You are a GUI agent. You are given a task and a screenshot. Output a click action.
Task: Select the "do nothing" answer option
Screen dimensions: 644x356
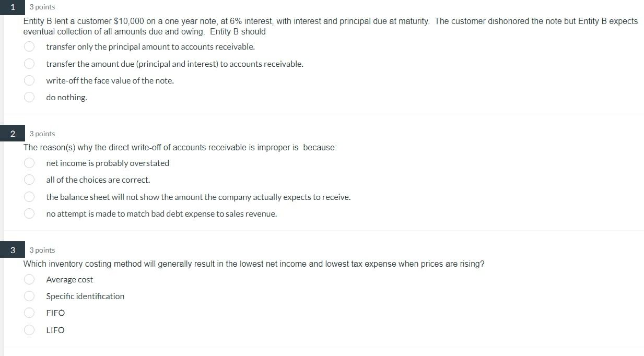coord(29,97)
